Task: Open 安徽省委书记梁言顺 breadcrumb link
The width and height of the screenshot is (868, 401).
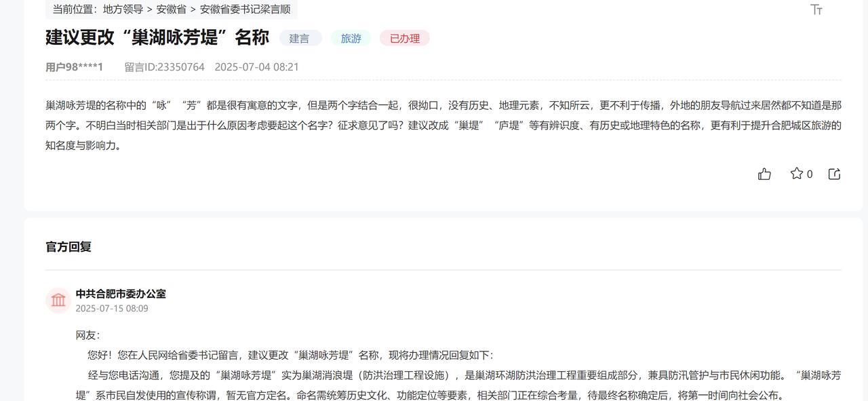Action: point(245,9)
